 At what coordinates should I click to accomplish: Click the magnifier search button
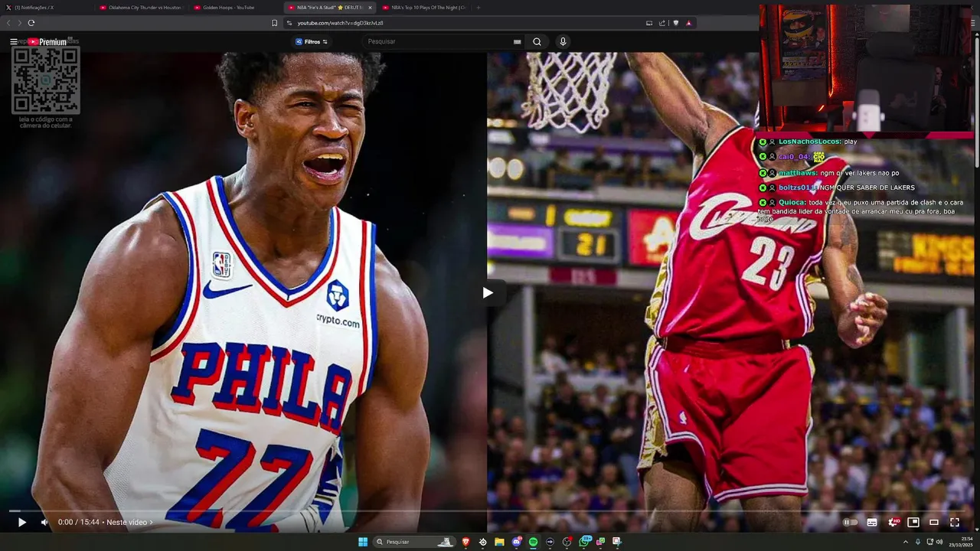point(537,41)
